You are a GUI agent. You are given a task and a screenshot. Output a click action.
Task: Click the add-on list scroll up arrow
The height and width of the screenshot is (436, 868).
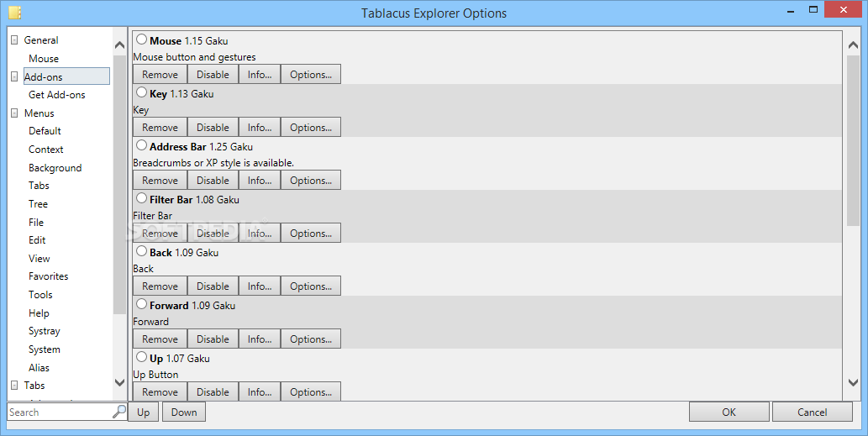(853, 45)
